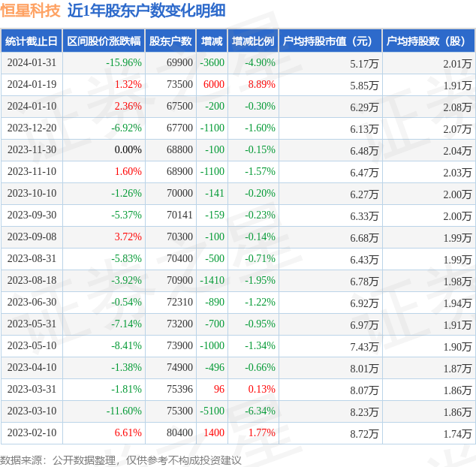The width and height of the screenshot is (476, 467).
Task: Click the 恒星科技 stock name in title
Action: [x=31, y=11]
